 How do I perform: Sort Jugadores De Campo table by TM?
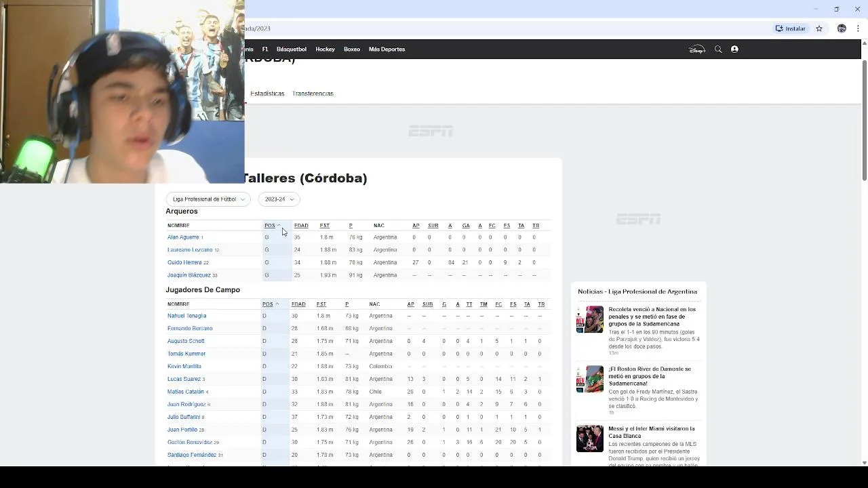point(484,304)
